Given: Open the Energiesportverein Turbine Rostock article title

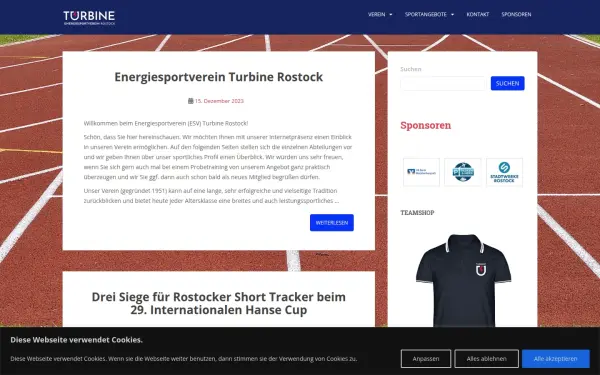Looking at the screenshot, I should (x=218, y=77).
